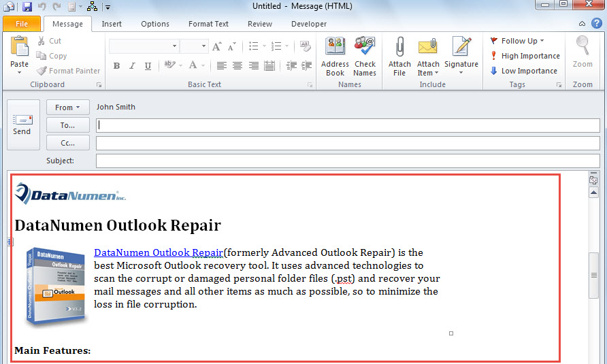Minimize the ribbon with the caret

[582, 24]
